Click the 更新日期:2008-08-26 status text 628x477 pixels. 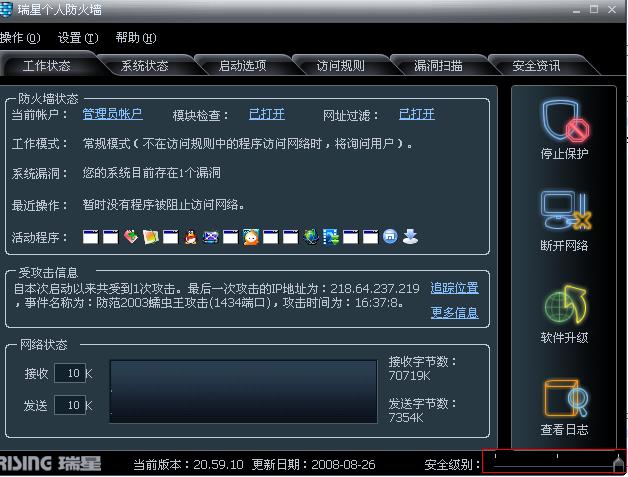(314, 465)
